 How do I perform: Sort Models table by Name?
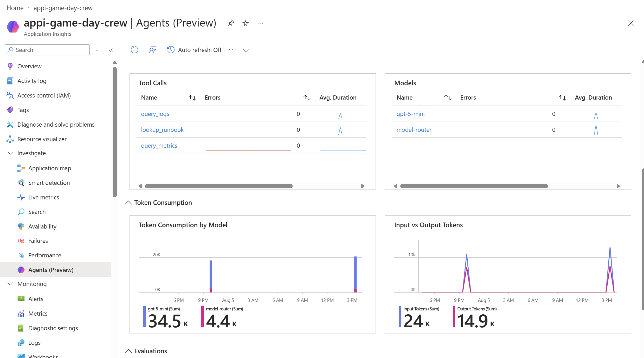pyautogui.click(x=448, y=97)
